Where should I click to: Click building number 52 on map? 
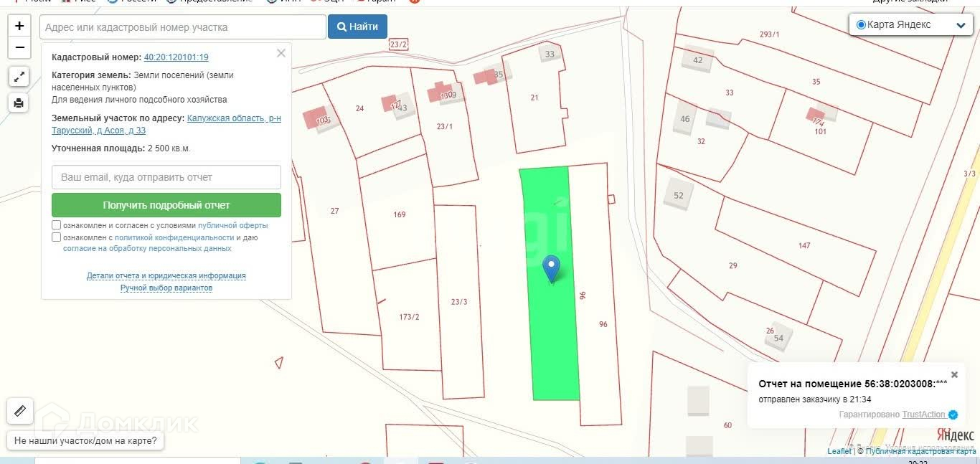(x=679, y=196)
